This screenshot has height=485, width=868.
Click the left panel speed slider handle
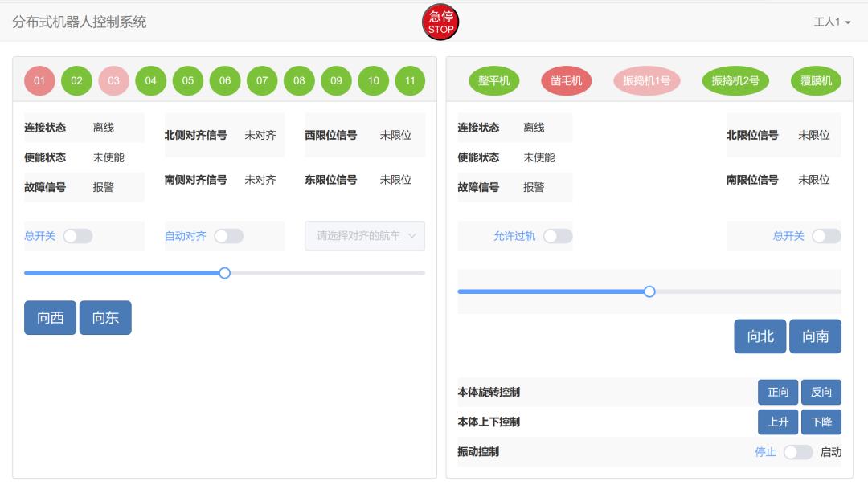point(224,273)
